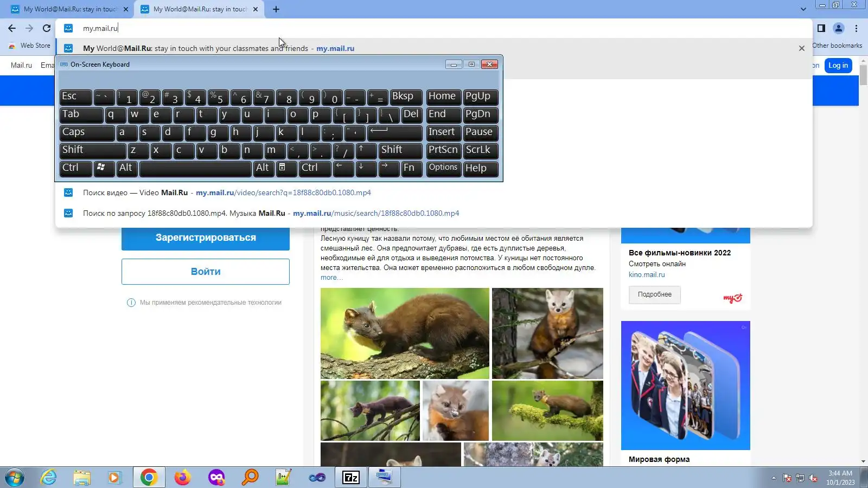Toggle right Alt on the On-Screen Keyboard

pos(264,169)
